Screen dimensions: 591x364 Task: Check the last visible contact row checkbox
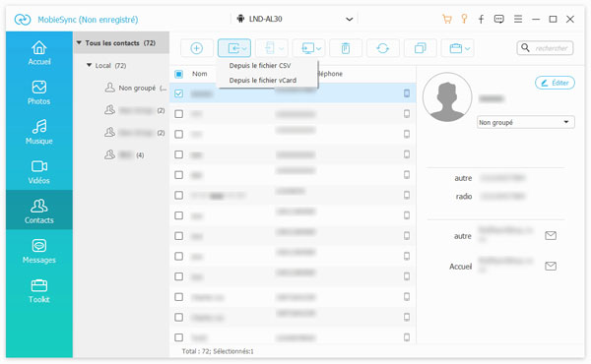tap(178, 337)
